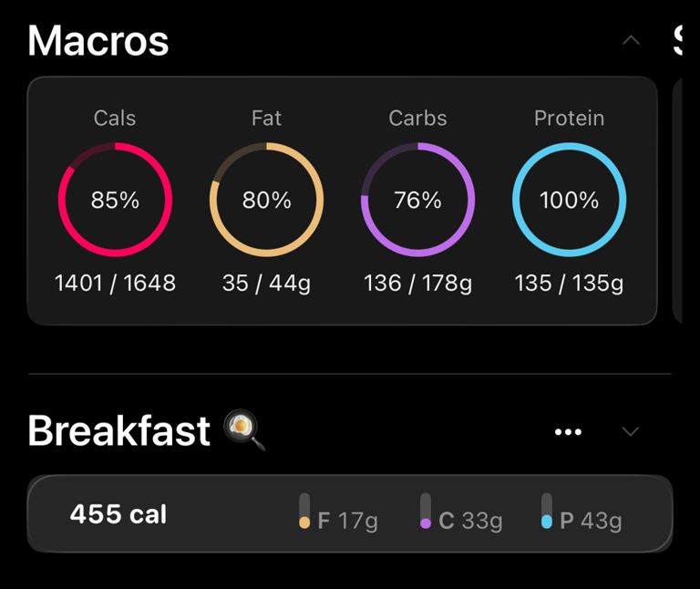Click the 455 cal breakfast total

[118, 514]
